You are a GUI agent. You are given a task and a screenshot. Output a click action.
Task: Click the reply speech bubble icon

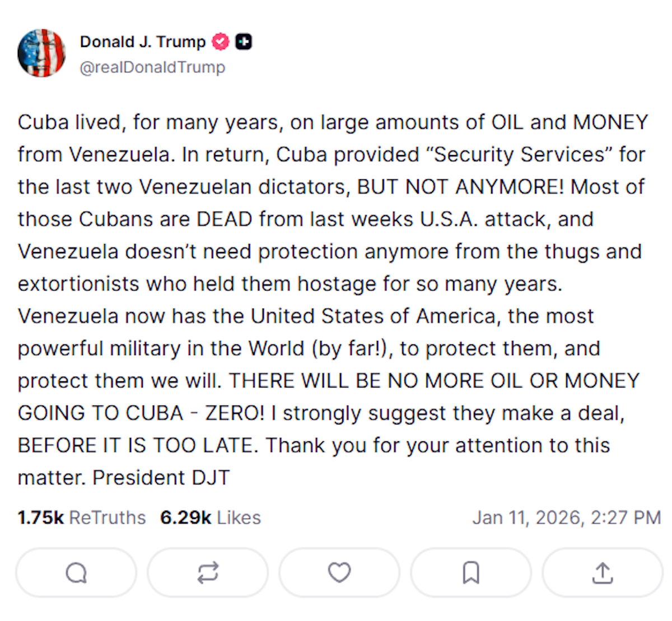pyautogui.click(x=76, y=573)
